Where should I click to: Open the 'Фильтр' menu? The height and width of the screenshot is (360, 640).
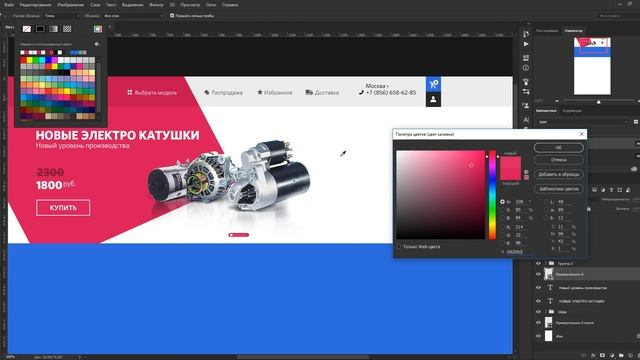[156, 5]
